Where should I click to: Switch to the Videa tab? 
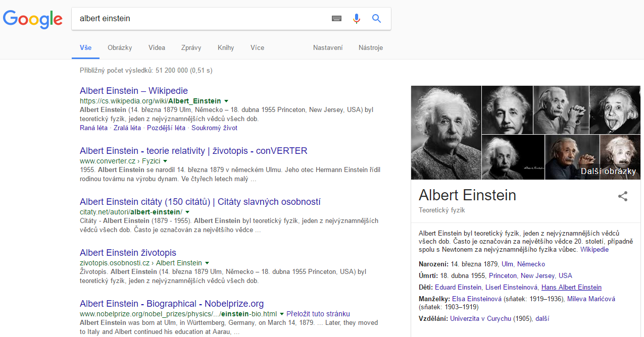(157, 48)
